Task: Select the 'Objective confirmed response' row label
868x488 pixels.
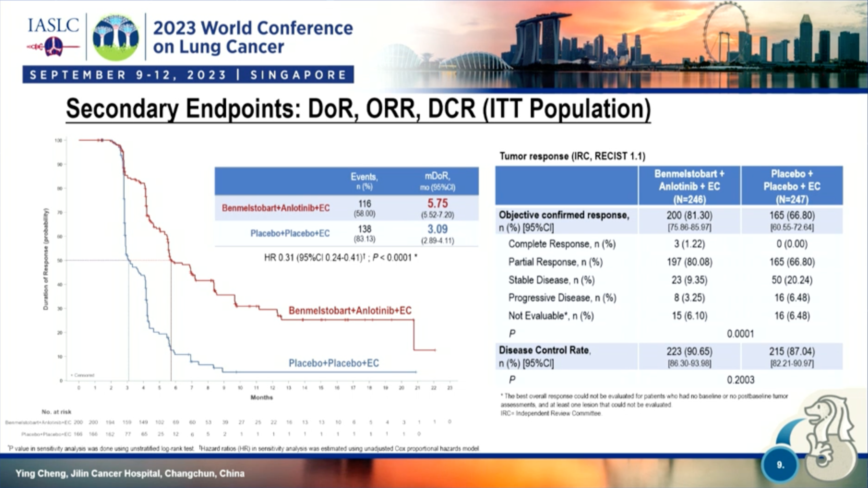Action: point(564,221)
